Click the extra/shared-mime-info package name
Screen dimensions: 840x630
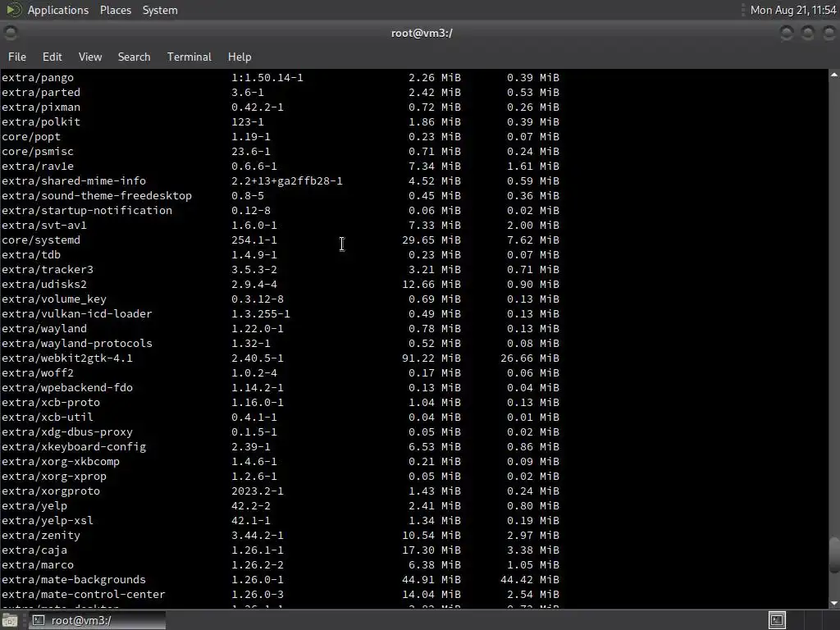point(74,181)
